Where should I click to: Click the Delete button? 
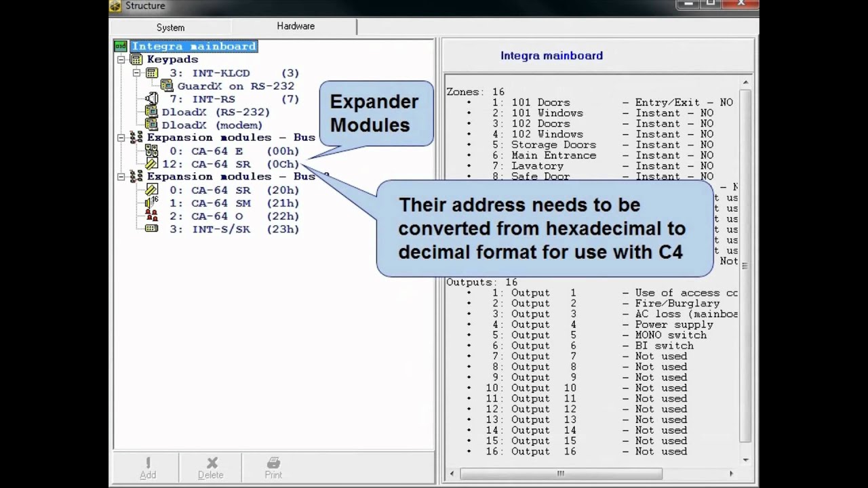click(x=211, y=468)
